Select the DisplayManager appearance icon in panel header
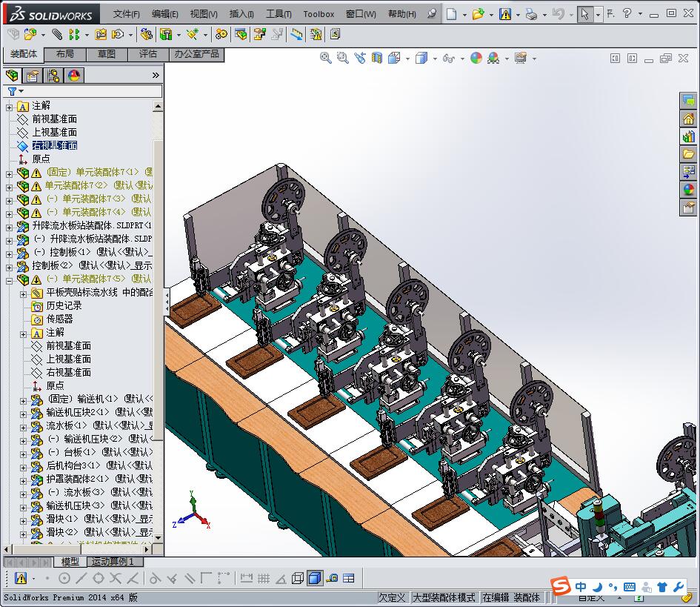This screenshot has height=607, width=700. (x=73, y=76)
